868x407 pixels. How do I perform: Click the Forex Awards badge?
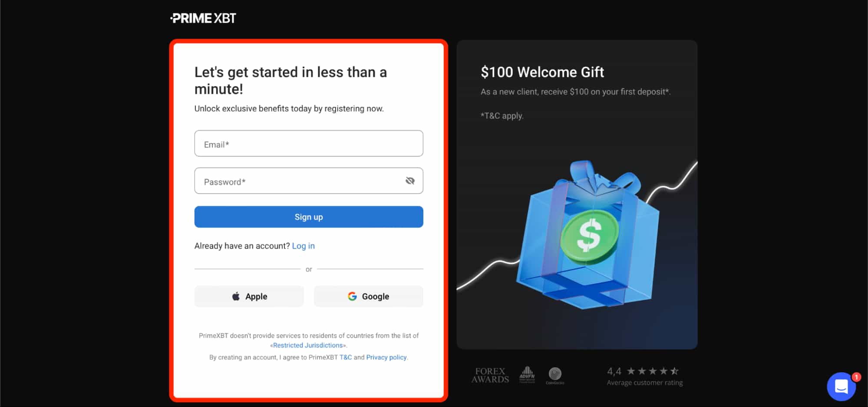pos(490,375)
